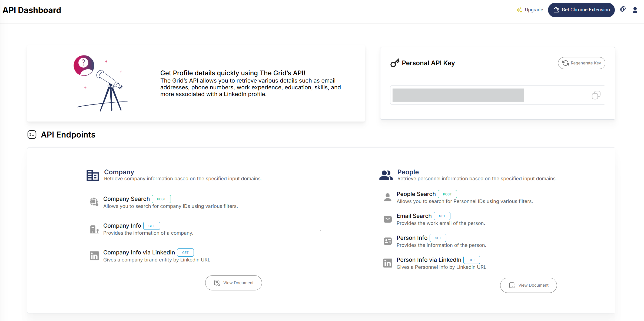Click LinkedIn icon beside Company Info via LinkedIn

(94, 256)
